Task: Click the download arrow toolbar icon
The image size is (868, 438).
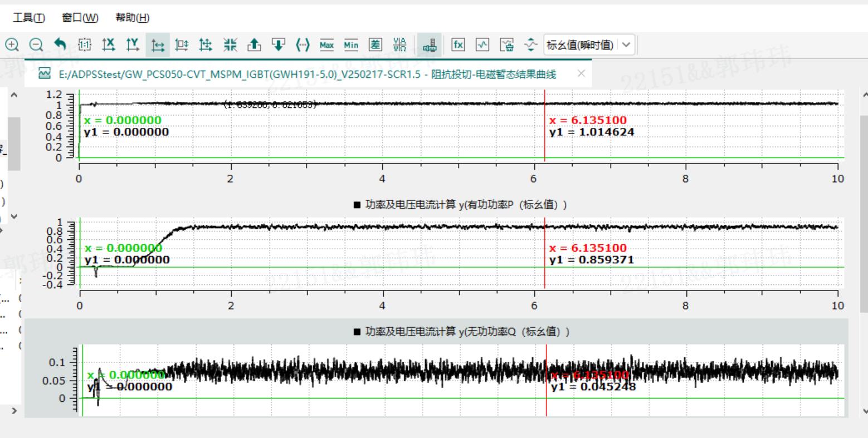Action: point(278,45)
